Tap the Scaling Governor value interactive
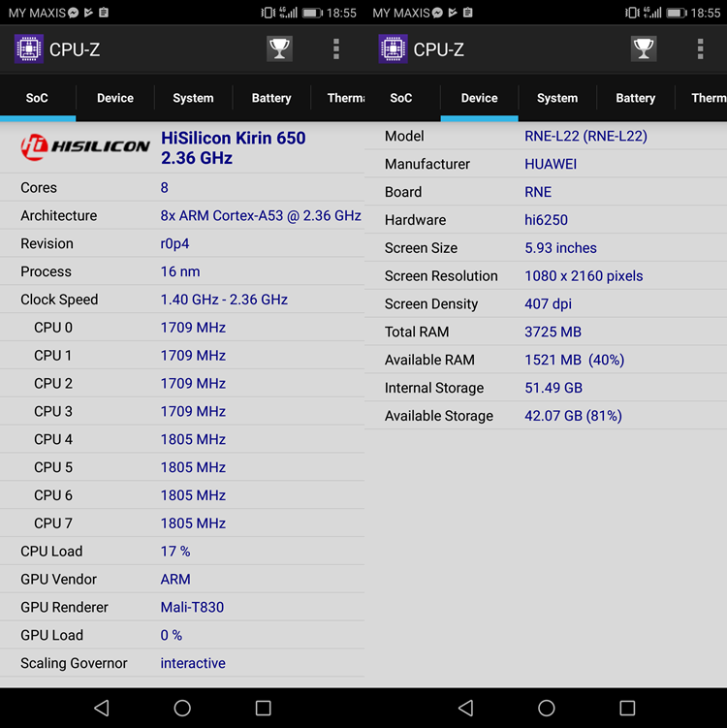727x728 pixels. point(193,663)
